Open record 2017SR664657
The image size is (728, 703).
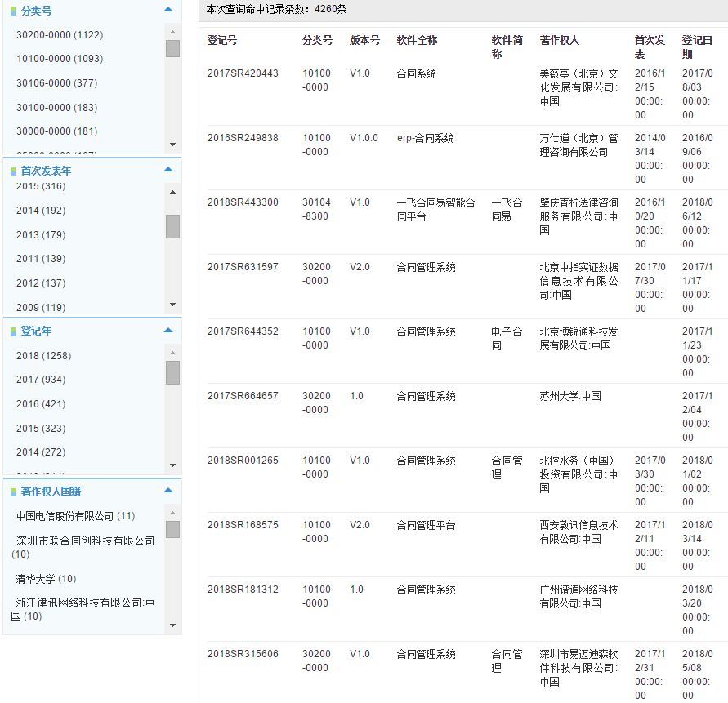(x=243, y=396)
